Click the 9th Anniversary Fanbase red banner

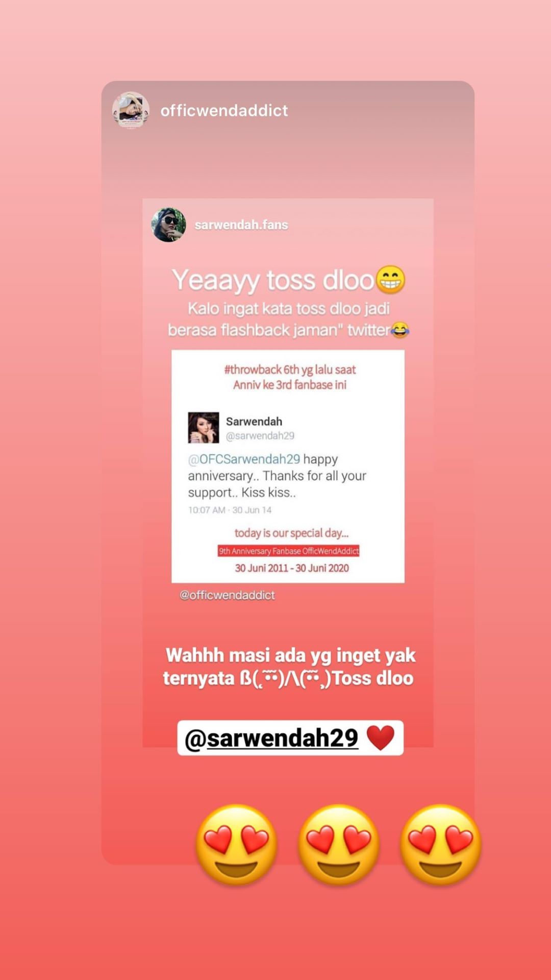coord(289,551)
